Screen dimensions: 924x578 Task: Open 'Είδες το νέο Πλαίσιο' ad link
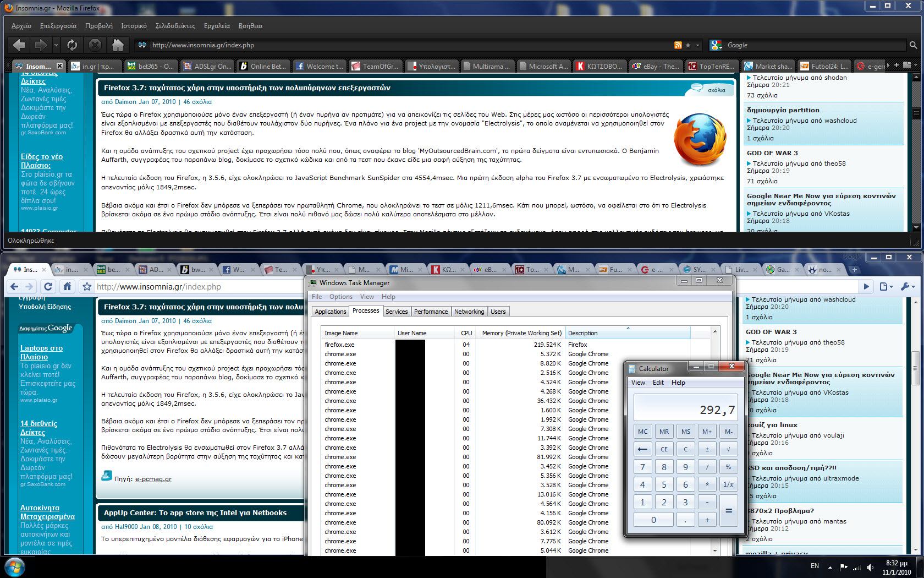pos(42,161)
